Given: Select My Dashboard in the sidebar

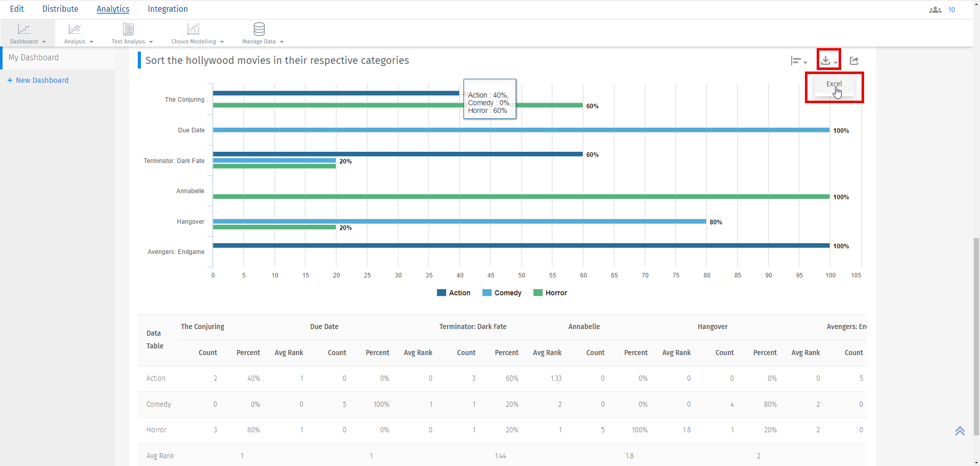Looking at the screenshot, I should click(x=34, y=58).
